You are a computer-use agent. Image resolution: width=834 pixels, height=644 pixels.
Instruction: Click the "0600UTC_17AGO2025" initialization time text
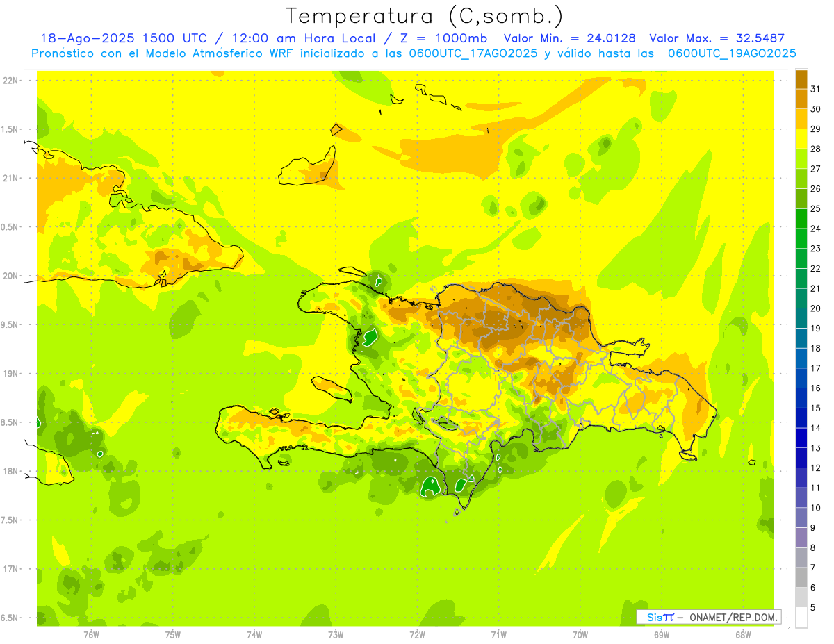(x=474, y=53)
